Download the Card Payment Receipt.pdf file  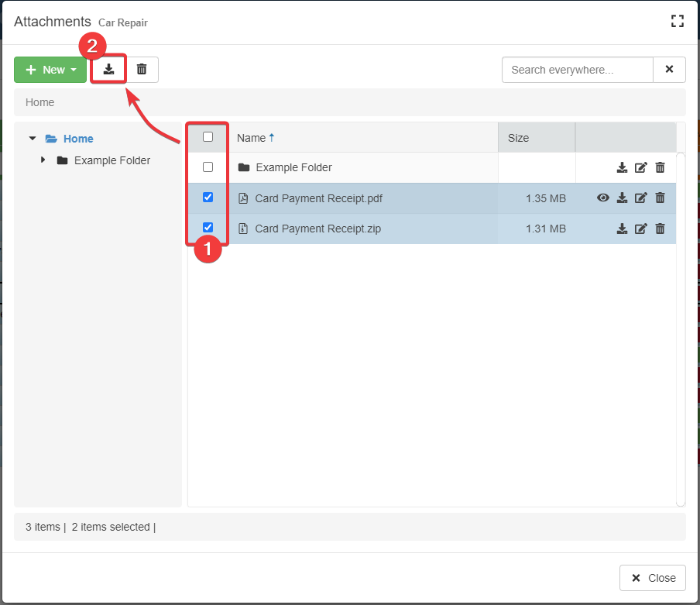(x=622, y=198)
